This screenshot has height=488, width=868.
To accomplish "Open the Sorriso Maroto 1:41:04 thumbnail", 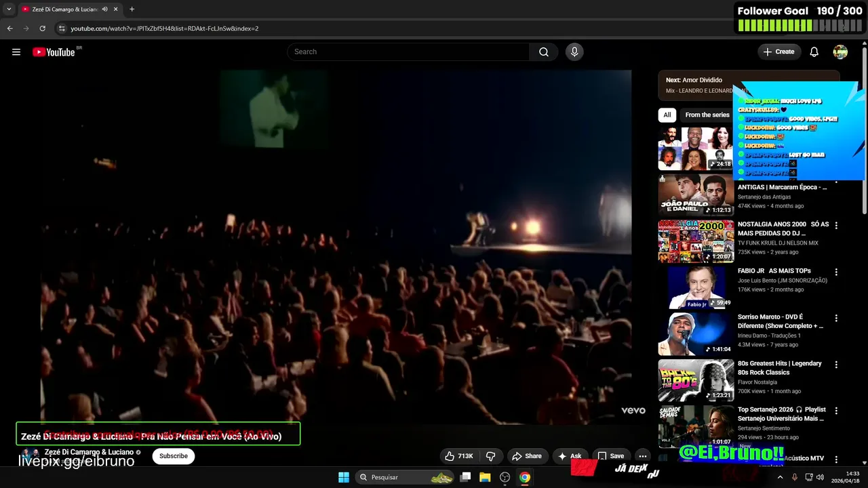I will coord(696,334).
